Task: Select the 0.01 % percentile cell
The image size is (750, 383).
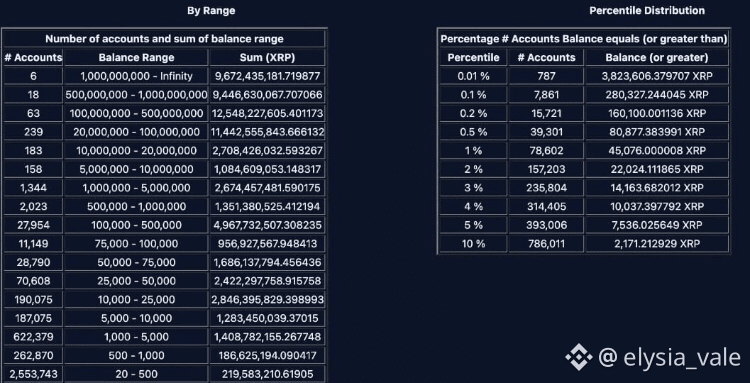Action: coord(473,76)
